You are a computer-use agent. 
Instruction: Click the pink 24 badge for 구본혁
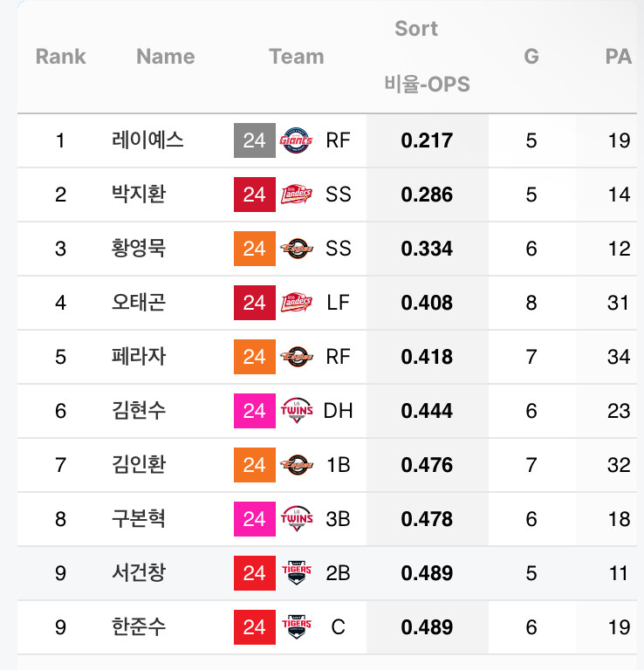pos(254,519)
